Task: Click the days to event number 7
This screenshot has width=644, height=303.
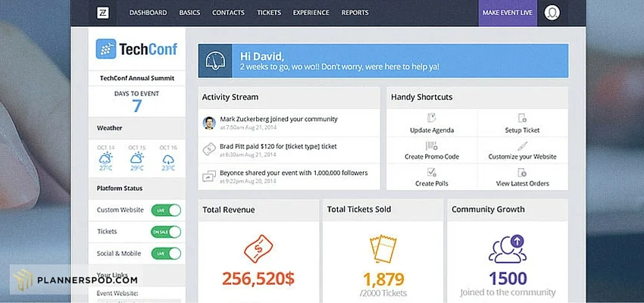Action: pyautogui.click(x=137, y=106)
